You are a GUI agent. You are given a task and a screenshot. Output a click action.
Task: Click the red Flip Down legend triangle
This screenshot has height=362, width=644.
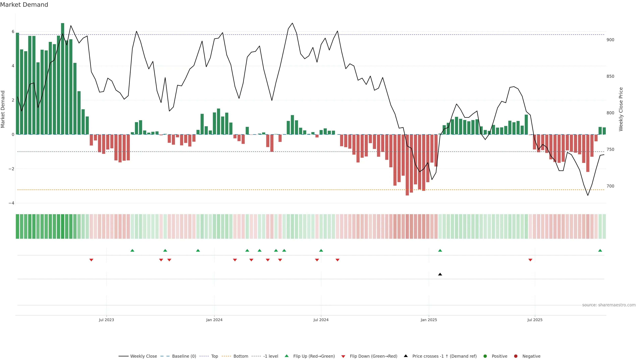(343, 356)
